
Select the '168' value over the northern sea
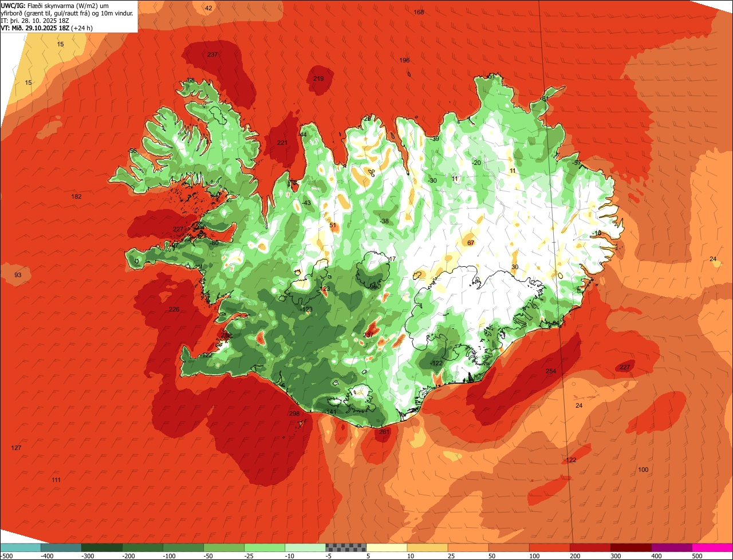point(419,12)
